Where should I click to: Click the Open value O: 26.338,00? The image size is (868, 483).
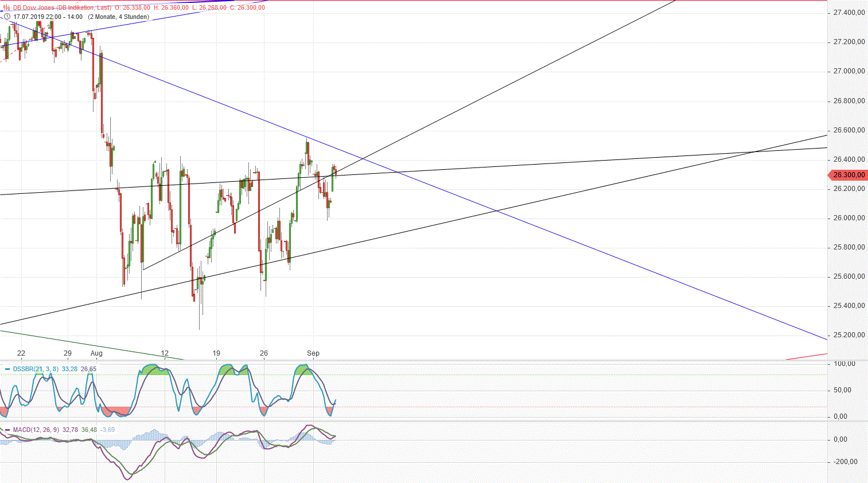[133, 8]
